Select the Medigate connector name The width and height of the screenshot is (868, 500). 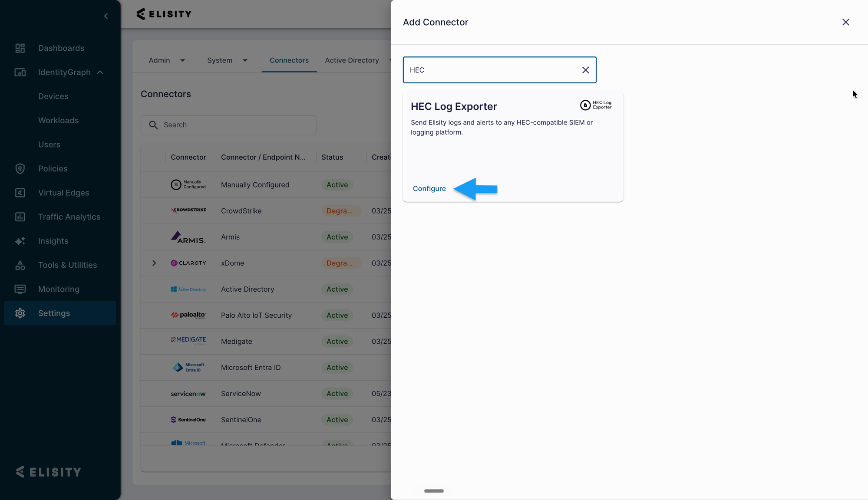236,341
